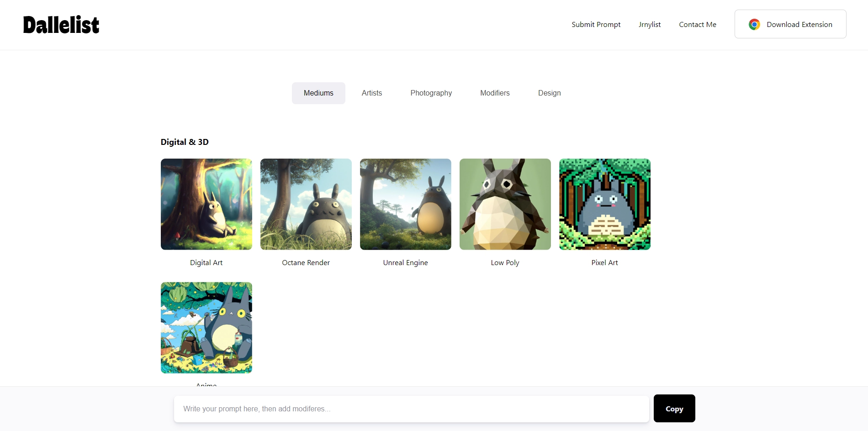Screen dimensions: 868x431
Task: Focus the prompt text input field
Action: [411, 409]
